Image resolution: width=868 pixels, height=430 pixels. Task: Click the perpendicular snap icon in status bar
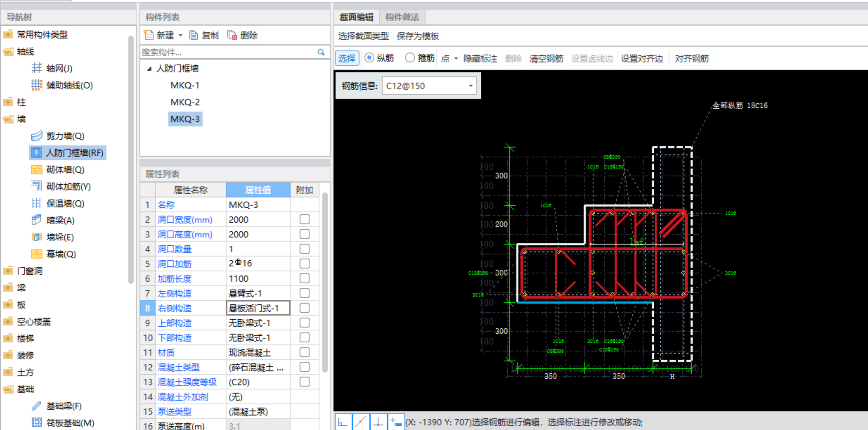click(378, 422)
